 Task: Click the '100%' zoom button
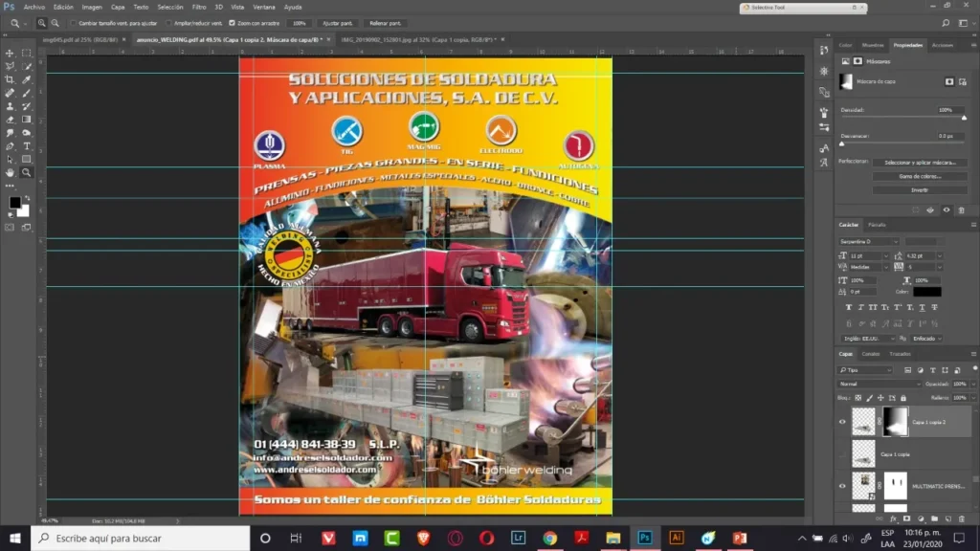tap(300, 23)
